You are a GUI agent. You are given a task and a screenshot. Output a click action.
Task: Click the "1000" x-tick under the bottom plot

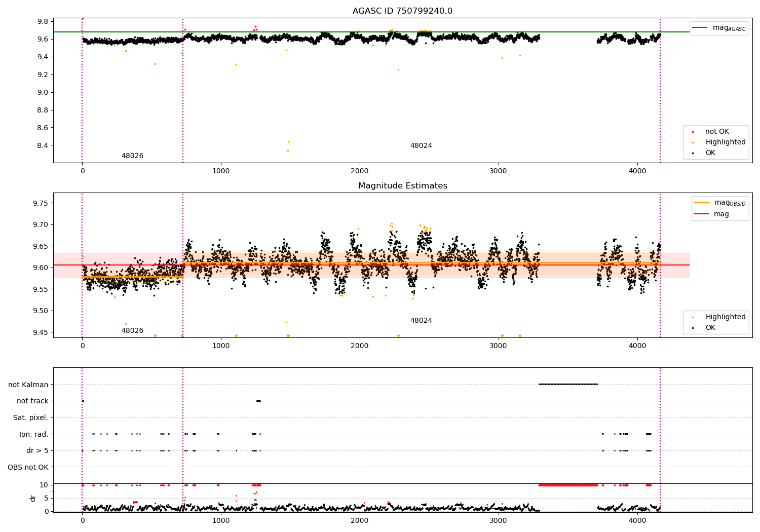pos(221,520)
